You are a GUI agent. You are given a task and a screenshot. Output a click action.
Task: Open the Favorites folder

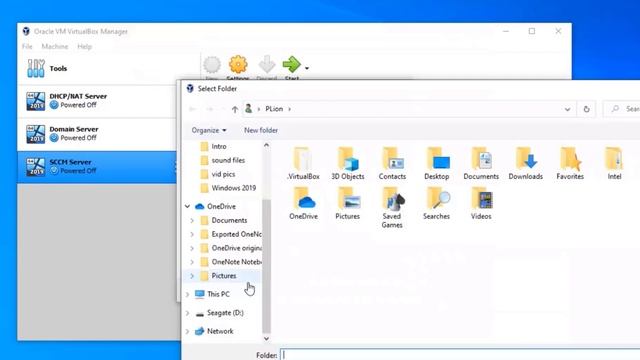(x=570, y=163)
